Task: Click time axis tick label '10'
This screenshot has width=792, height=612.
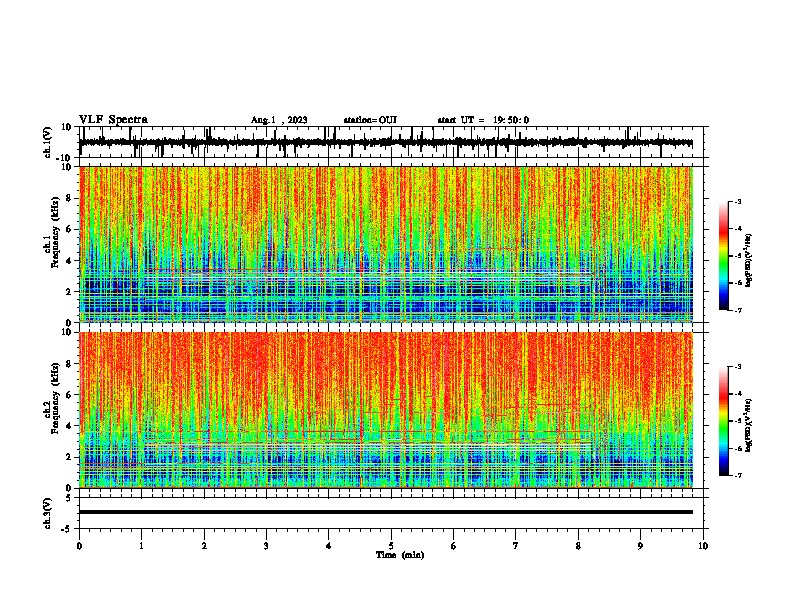Action: (703, 546)
